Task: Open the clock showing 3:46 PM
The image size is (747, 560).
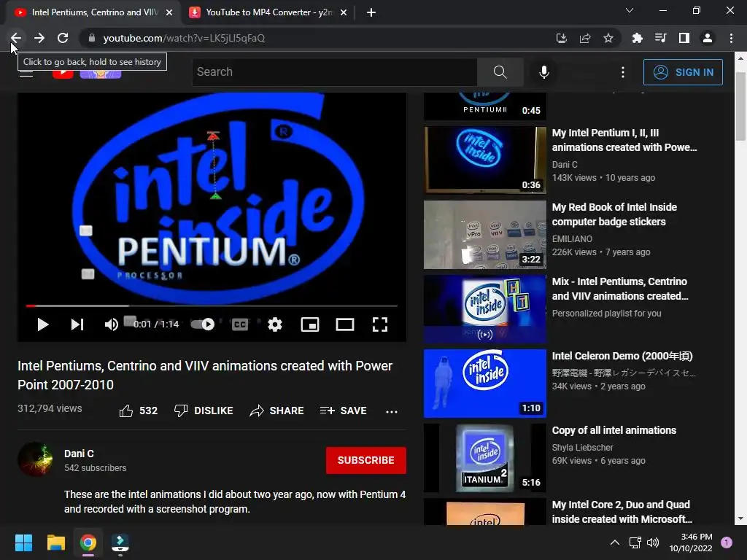Action: pyautogui.click(x=691, y=542)
